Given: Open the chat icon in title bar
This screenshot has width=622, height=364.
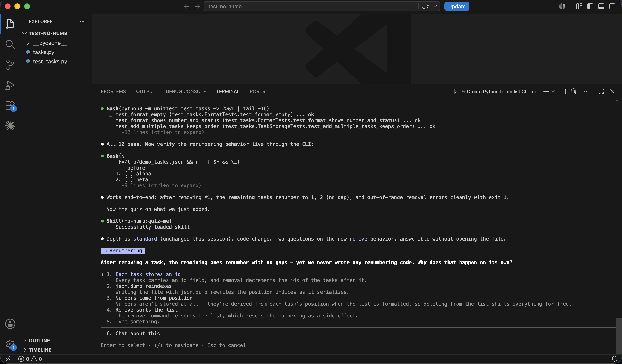Looking at the screenshot, I should tap(425, 6).
